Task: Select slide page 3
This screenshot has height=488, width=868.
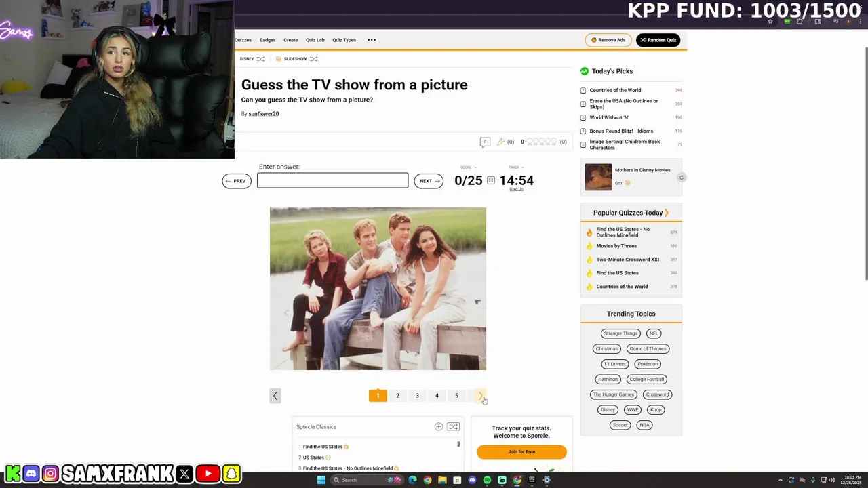Action: click(x=417, y=396)
